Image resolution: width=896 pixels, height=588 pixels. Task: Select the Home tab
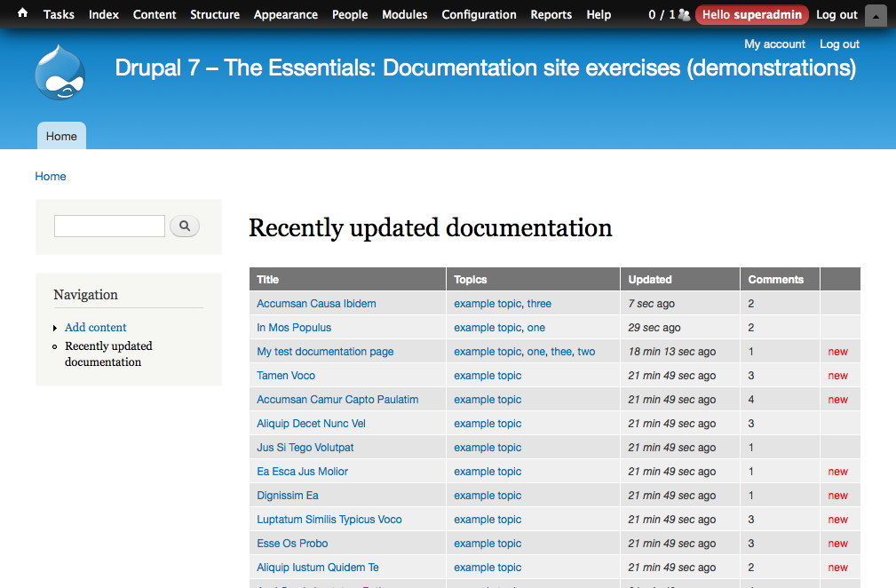pos(60,135)
